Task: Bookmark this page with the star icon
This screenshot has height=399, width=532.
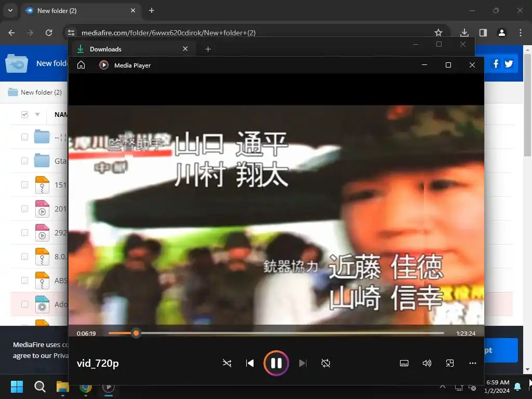Action: click(x=438, y=33)
